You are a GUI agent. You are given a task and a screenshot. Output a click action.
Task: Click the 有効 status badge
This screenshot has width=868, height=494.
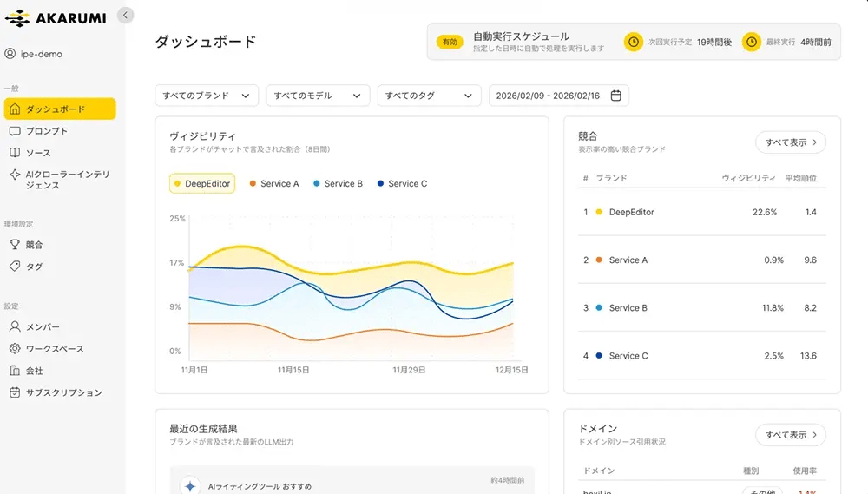click(x=450, y=42)
